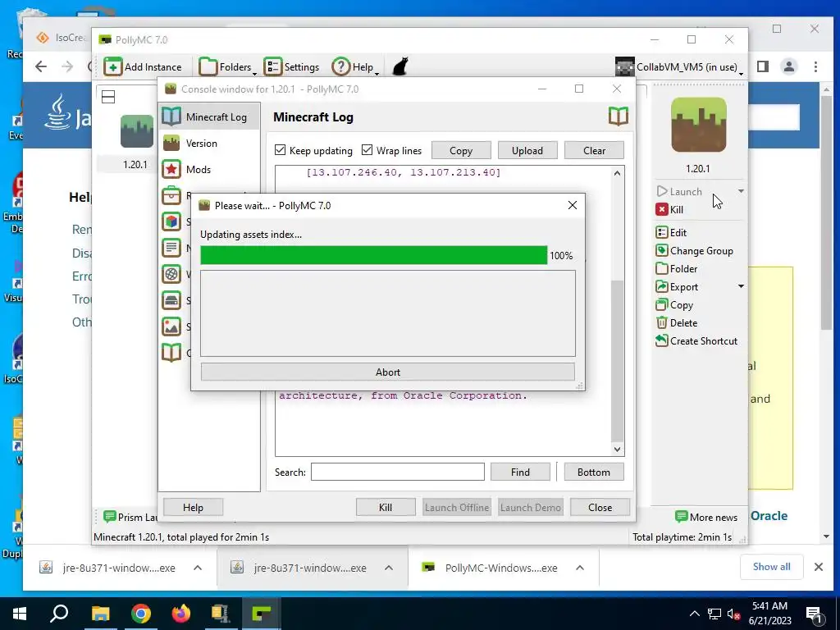Open Firefox from taskbar
The height and width of the screenshot is (630, 840).
click(180, 614)
